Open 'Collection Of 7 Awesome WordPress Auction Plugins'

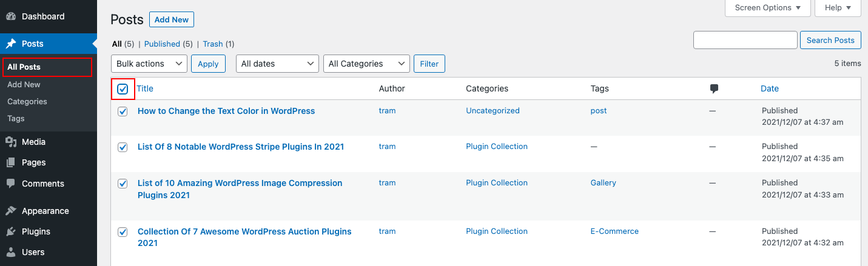pyautogui.click(x=244, y=237)
